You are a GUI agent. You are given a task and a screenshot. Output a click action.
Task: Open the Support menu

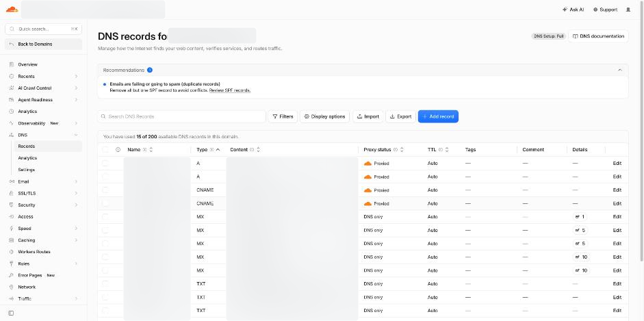(x=605, y=10)
